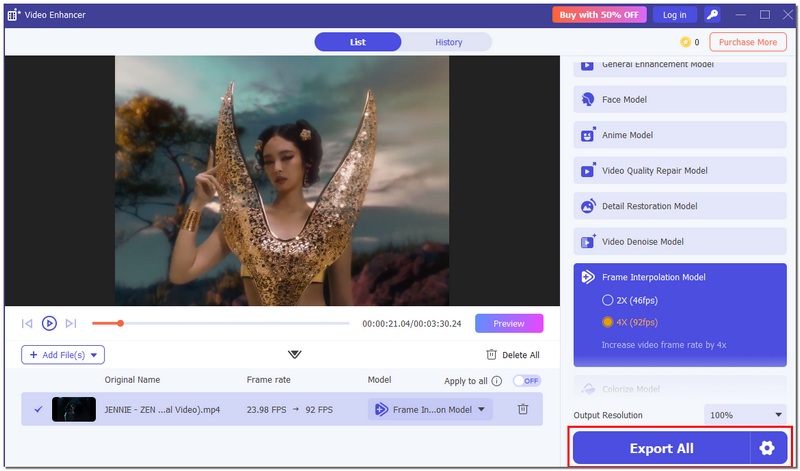This screenshot has width=800, height=471.
Task: Open export settings gear icon
Action: coord(767,448)
